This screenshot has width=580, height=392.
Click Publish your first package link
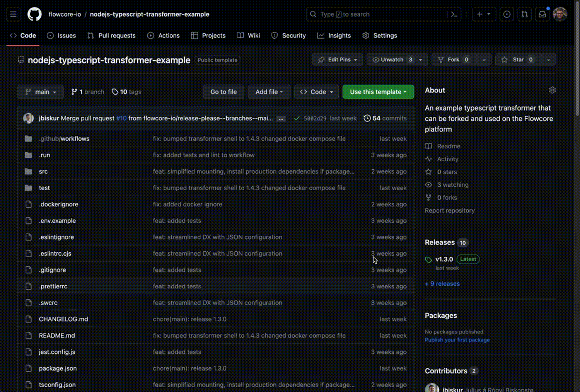click(x=457, y=340)
